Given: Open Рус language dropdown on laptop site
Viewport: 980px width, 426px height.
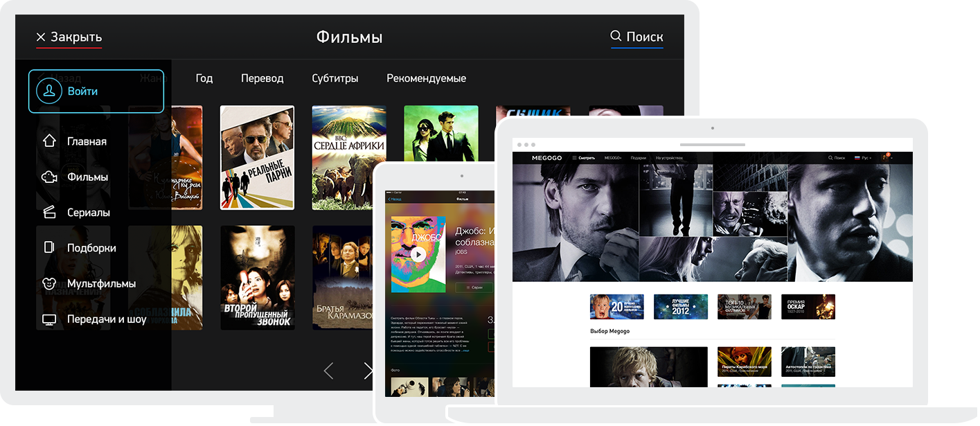Looking at the screenshot, I should coord(863,158).
